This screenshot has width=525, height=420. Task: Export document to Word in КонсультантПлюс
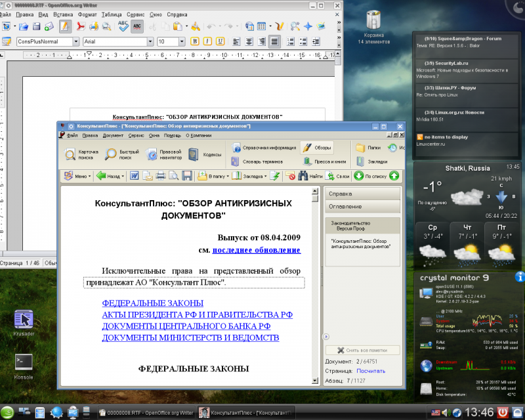pos(135,176)
